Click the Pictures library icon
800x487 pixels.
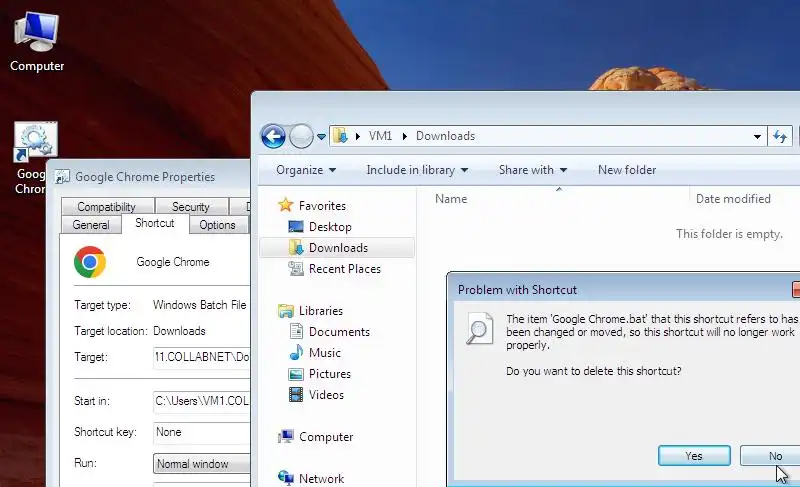(x=296, y=374)
